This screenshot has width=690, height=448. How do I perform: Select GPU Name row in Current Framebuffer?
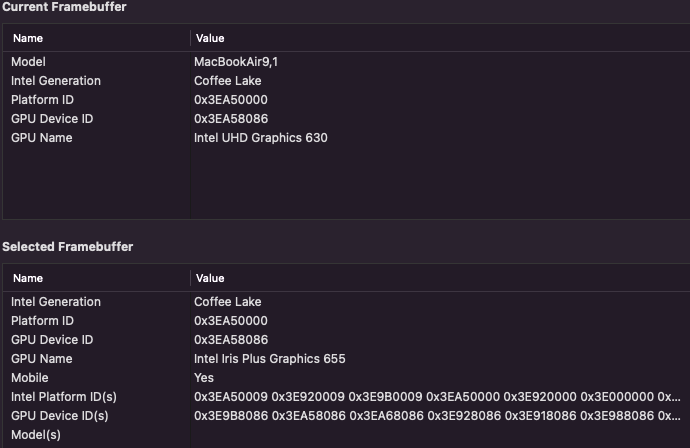click(347, 137)
